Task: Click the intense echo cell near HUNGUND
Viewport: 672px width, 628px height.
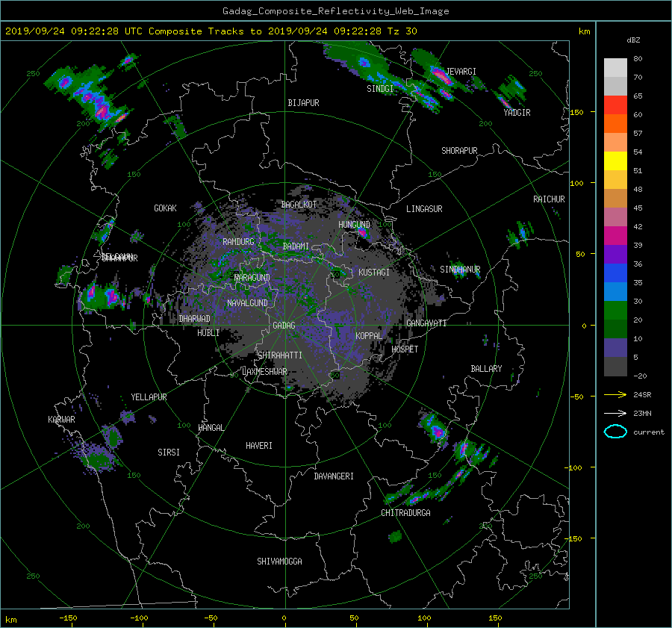Action: pyautogui.click(x=362, y=233)
